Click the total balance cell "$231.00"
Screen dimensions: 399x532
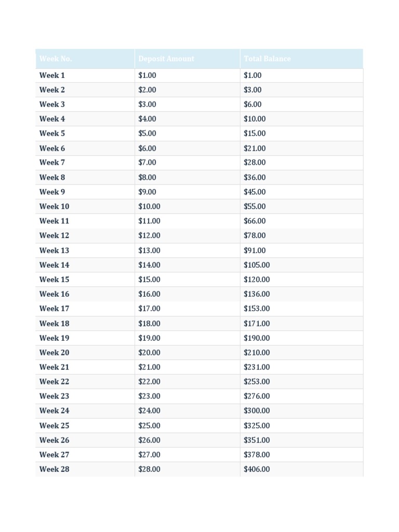coord(257,367)
